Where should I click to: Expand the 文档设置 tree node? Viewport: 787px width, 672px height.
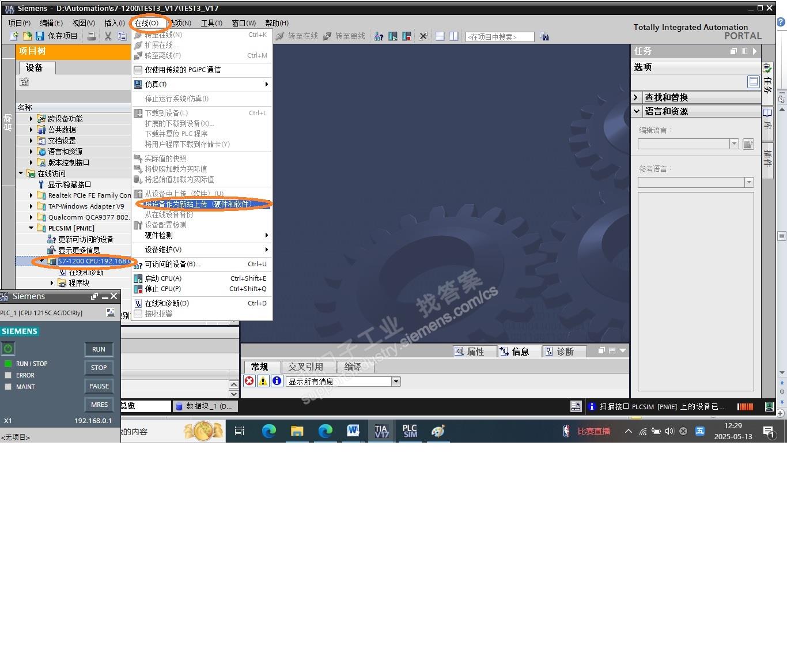click(31, 141)
